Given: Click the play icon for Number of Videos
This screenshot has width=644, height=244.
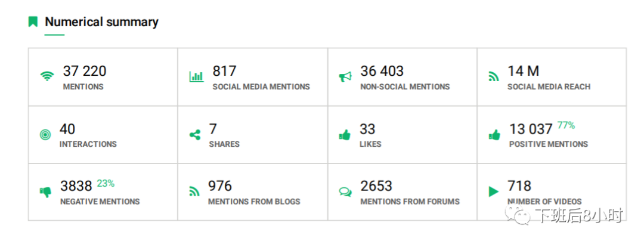Looking at the screenshot, I should tap(494, 192).
